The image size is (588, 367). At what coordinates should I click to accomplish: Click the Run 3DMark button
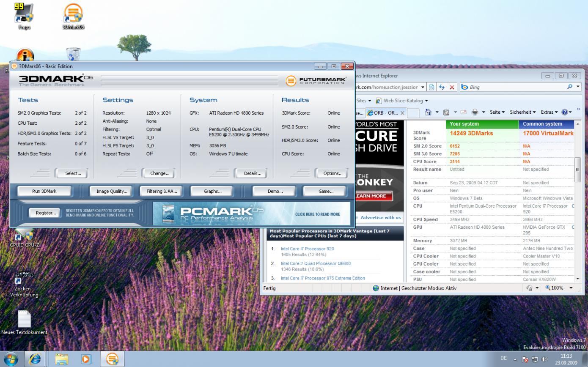44,191
